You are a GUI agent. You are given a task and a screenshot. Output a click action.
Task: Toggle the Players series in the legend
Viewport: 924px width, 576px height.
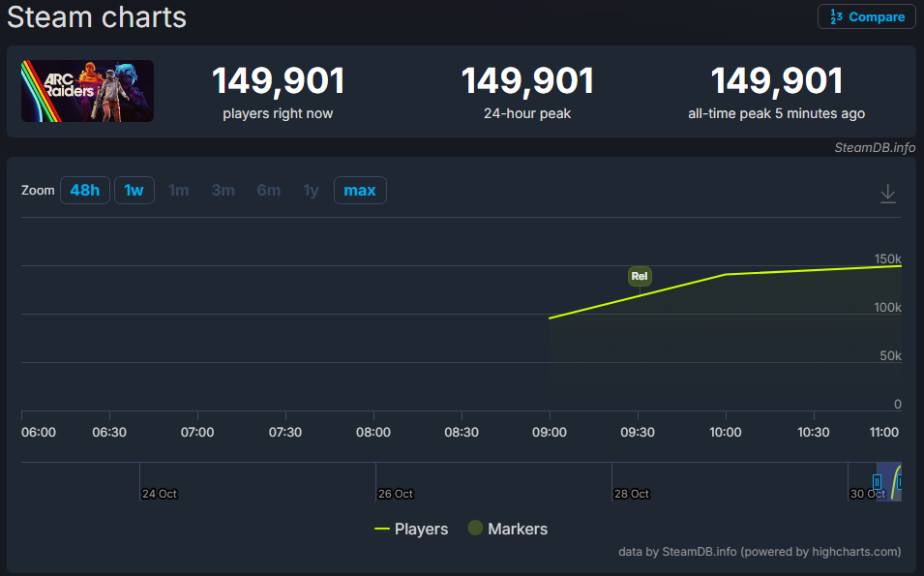(x=411, y=529)
